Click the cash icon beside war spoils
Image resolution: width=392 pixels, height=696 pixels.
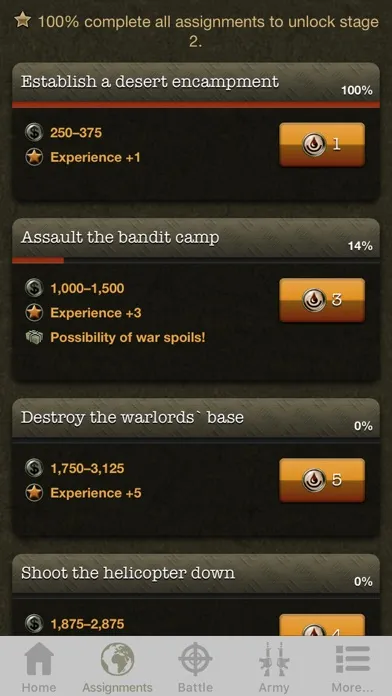pos(34,337)
